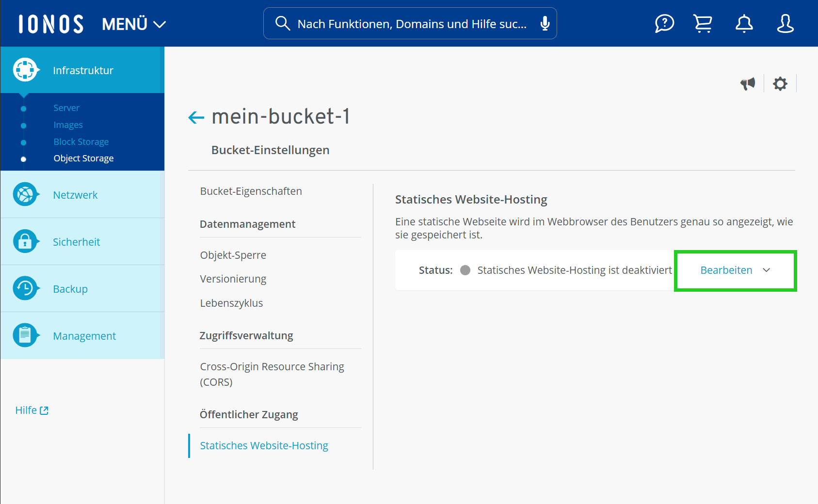The width and height of the screenshot is (818, 504).
Task: Check notifications via the bell icon
Action: pyautogui.click(x=743, y=23)
